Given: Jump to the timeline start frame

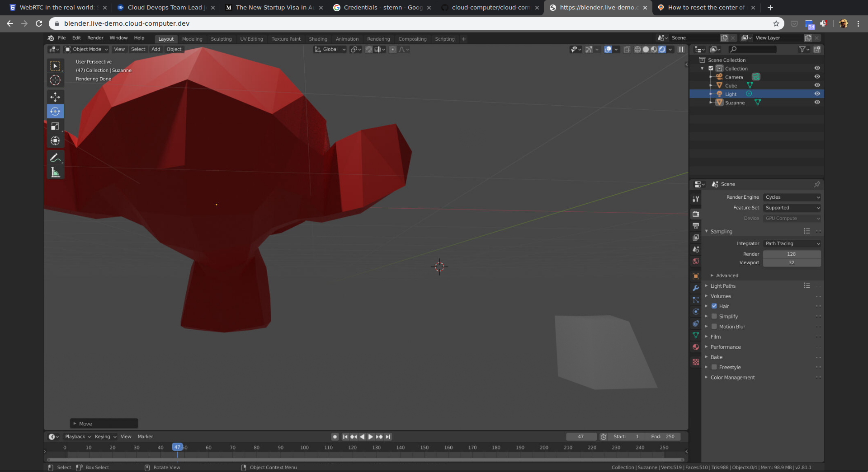Looking at the screenshot, I should pos(345,437).
